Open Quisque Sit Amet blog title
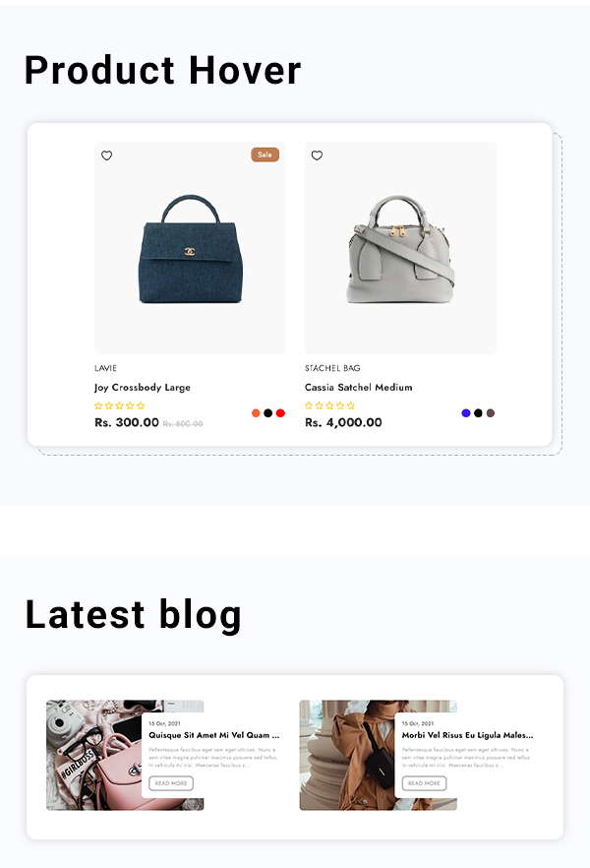The height and width of the screenshot is (868, 590). [214, 735]
